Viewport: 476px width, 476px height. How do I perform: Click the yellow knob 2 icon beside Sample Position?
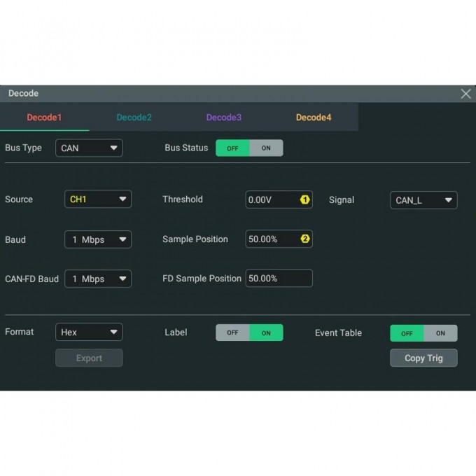(x=304, y=239)
